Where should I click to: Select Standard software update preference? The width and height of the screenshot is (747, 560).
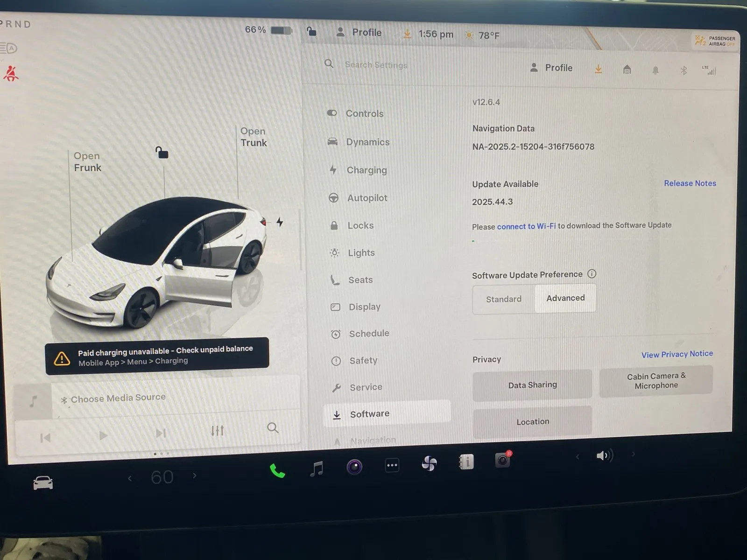(x=503, y=299)
